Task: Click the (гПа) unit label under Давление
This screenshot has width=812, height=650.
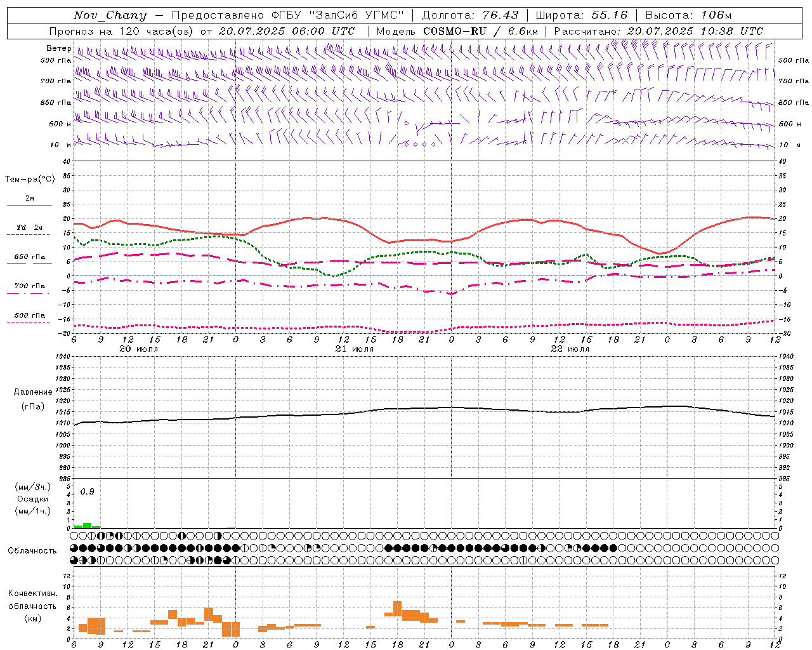Action: [33, 406]
